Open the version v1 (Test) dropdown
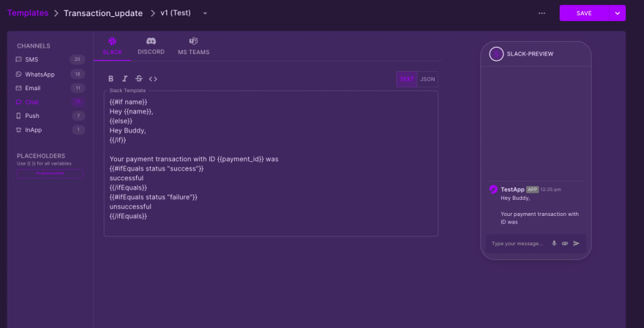Viewport: 644px width, 328px height. (x=205, y=13)
